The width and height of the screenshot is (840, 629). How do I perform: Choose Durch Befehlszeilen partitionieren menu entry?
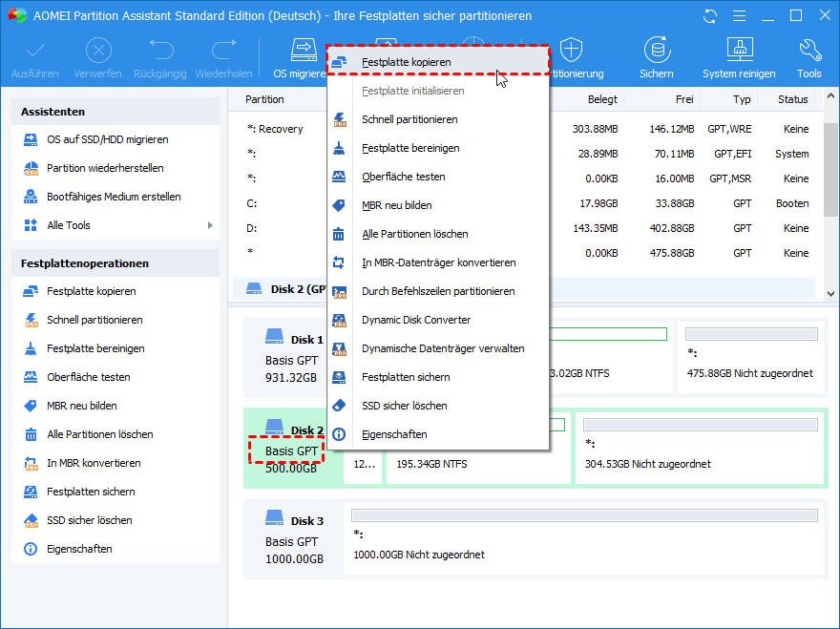pyautogui.click(x=438, y=291)
